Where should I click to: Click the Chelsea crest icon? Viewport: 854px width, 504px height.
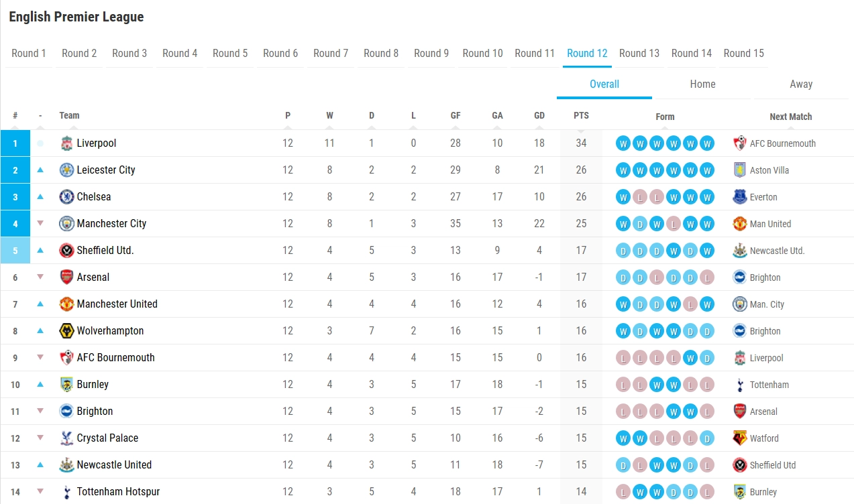coord(66,196)
